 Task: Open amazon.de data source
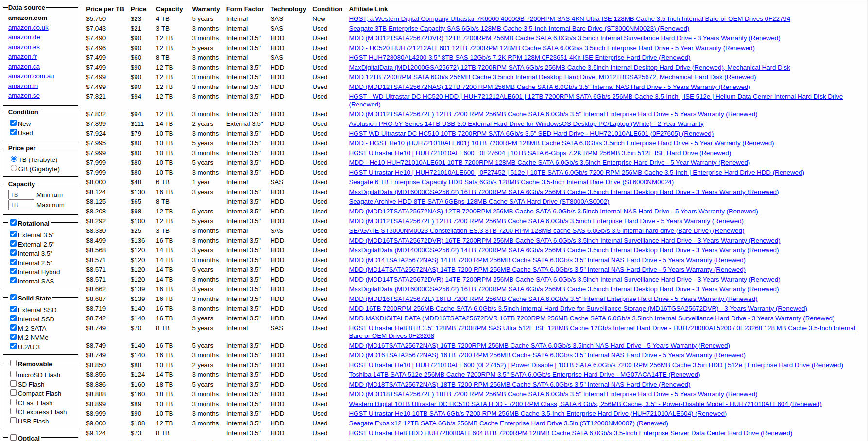click(x=24, y=37)
